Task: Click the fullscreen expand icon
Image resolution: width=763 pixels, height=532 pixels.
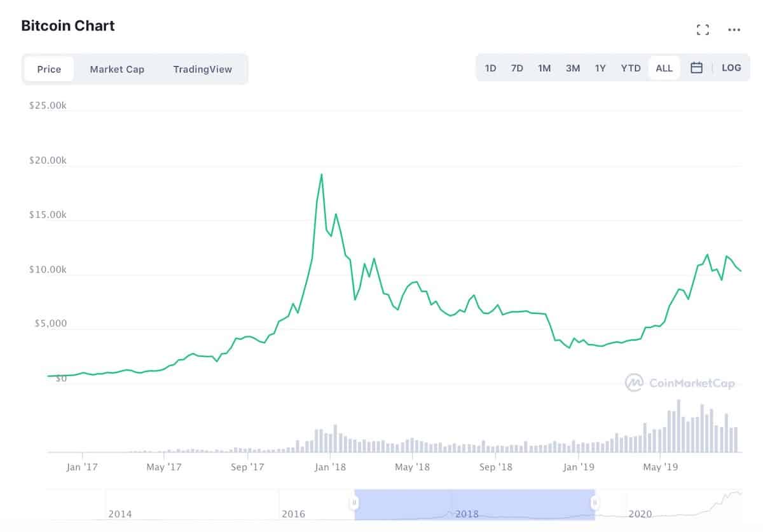Action: click(x=702, y=29)
